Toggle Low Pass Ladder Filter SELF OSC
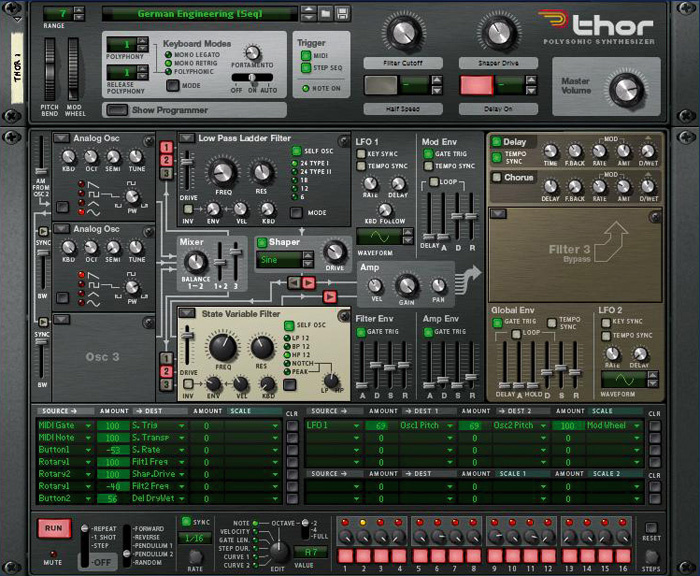The height and width of the screenshot is (576, 700). tap(296, 151)
